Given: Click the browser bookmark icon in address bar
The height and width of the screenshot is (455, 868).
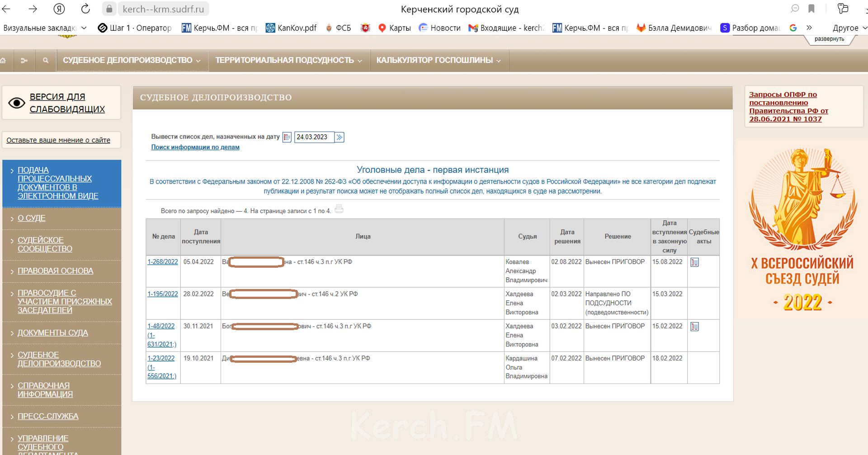Looking at the screenshot, I should 811,9.
